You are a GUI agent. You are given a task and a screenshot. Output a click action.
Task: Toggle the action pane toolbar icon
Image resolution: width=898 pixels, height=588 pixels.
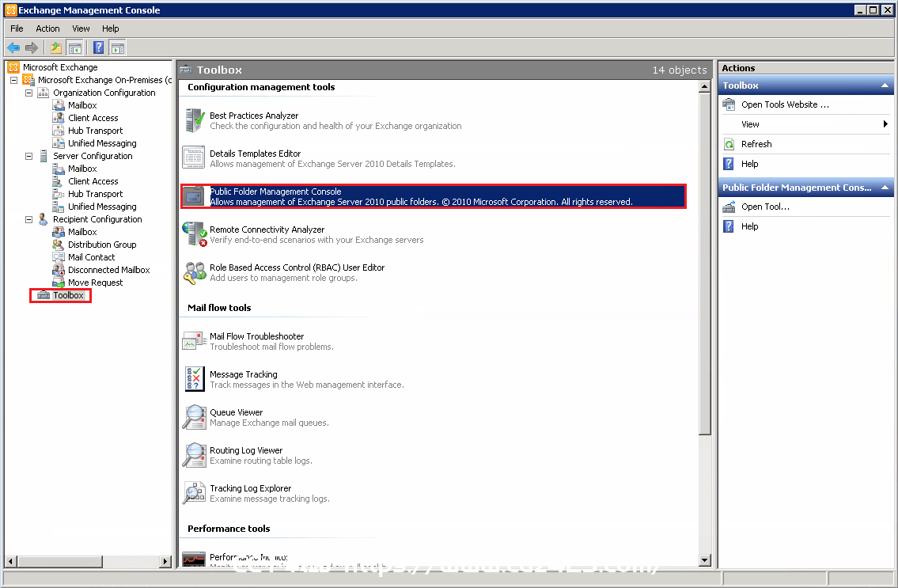click(x=117, y=47)
